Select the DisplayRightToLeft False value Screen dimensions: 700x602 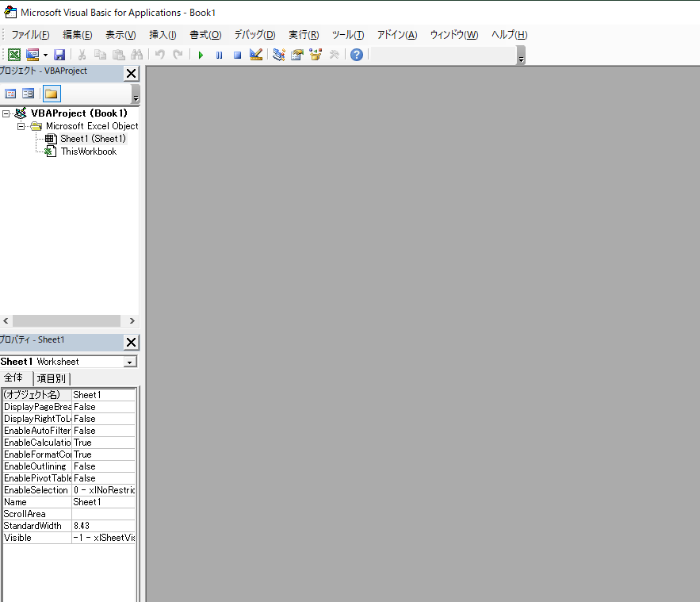coord(104,419)
